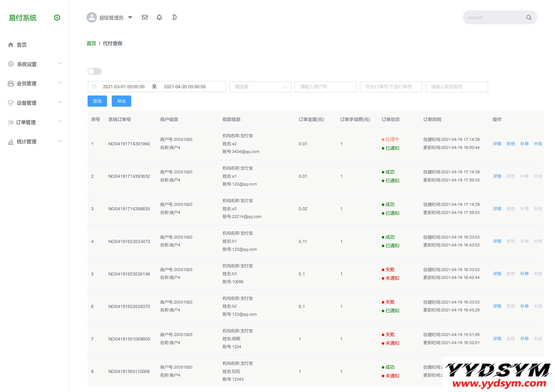Open the notification bell icon
The height and width of the screenshot is (392, 555).
(x=159, y=17)
